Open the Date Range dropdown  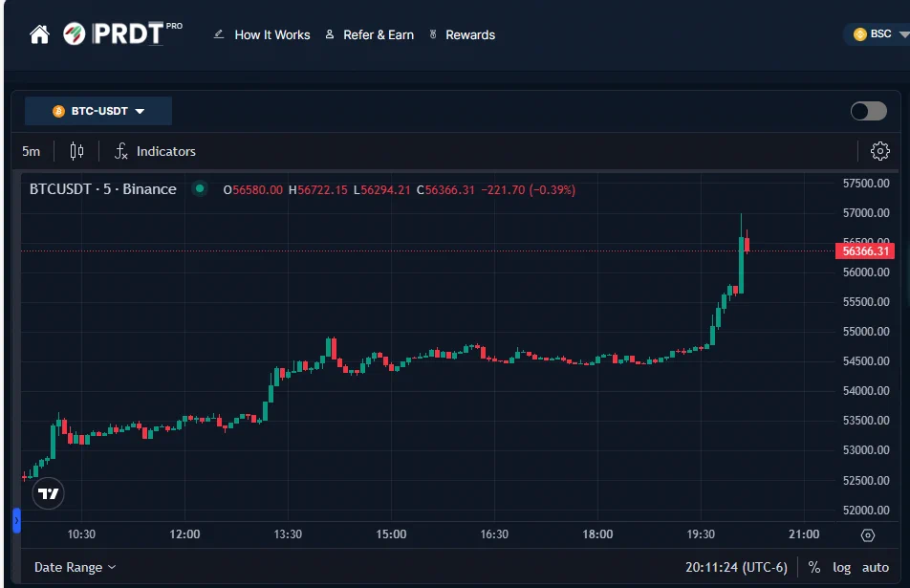75,567
